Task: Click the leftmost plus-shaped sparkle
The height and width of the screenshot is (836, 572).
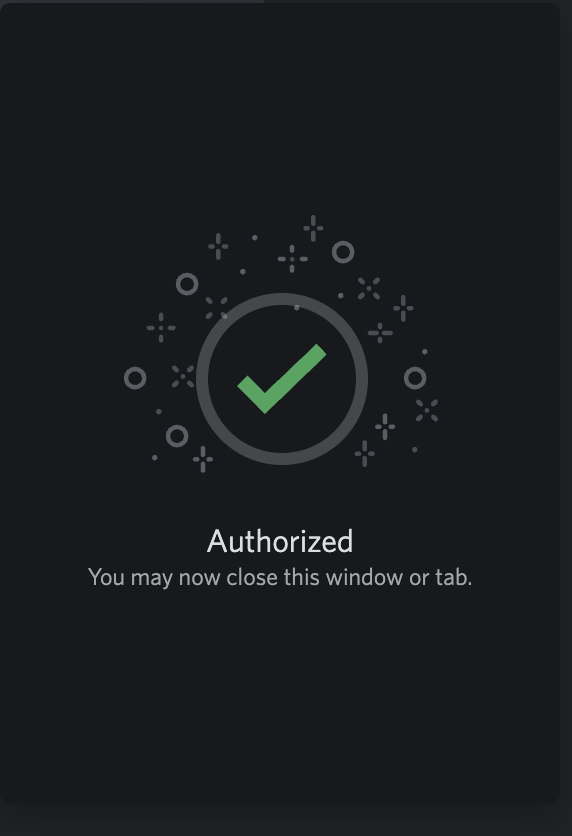Action: pyautogui.click(x=161, y=328)
